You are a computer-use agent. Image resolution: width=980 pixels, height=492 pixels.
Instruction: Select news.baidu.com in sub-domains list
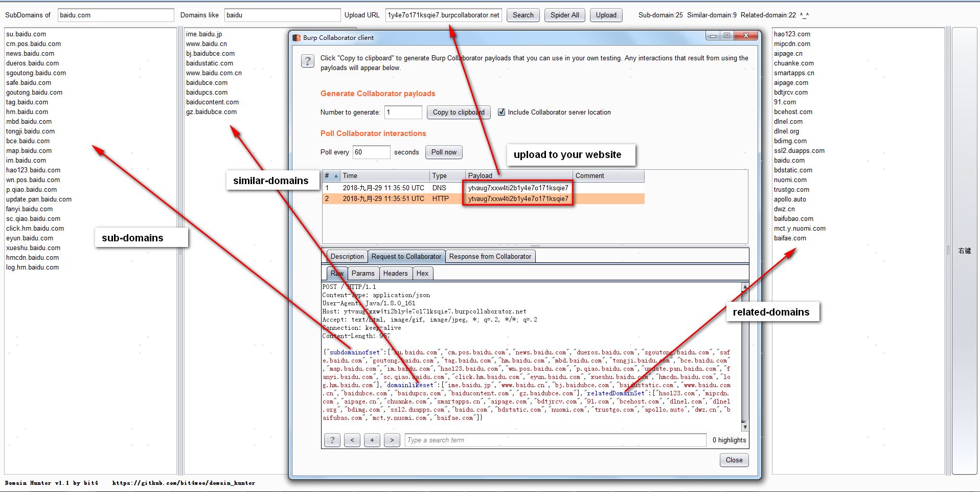[x=30, y=53]
